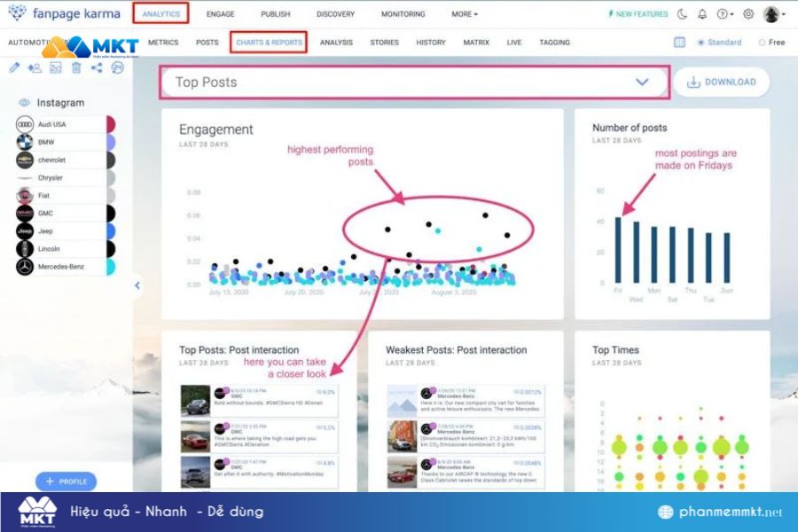Click the add profile person icon
The image size is (798, 532).
click(35, 67)
